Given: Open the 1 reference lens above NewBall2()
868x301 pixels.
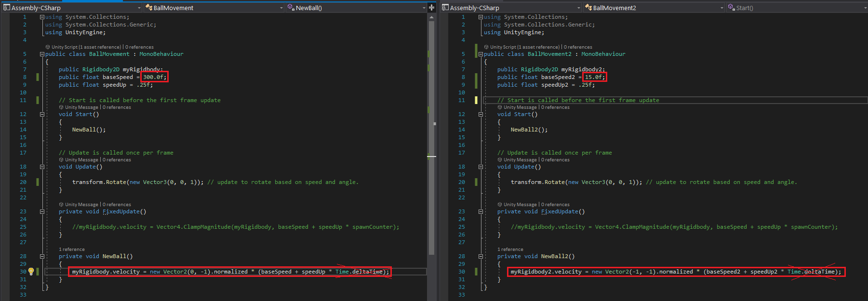Looking at the screenshot, I should 510,249.
